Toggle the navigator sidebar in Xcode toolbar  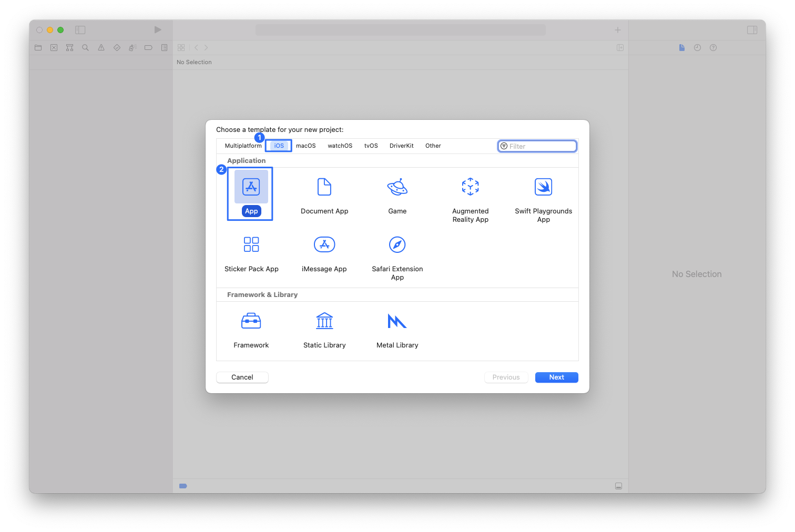click(80, 30)
